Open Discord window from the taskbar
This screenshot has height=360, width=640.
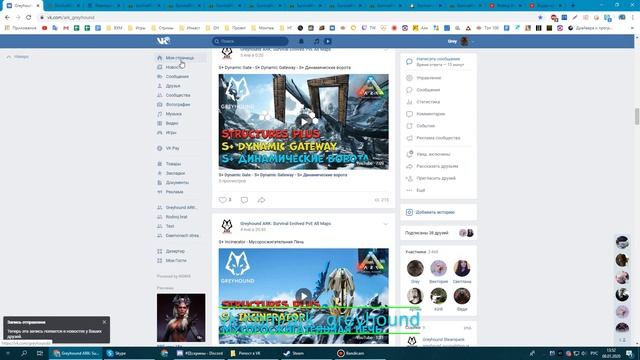point(199,353)
